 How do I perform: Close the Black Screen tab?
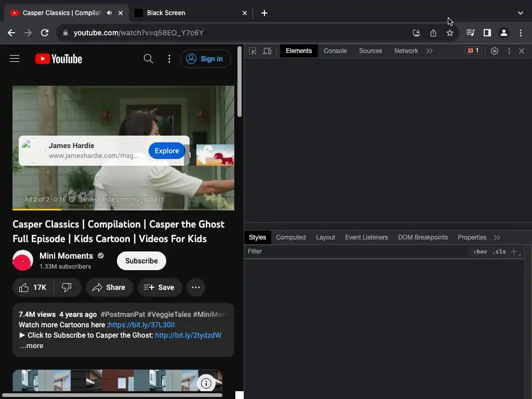tap(245, 13)
